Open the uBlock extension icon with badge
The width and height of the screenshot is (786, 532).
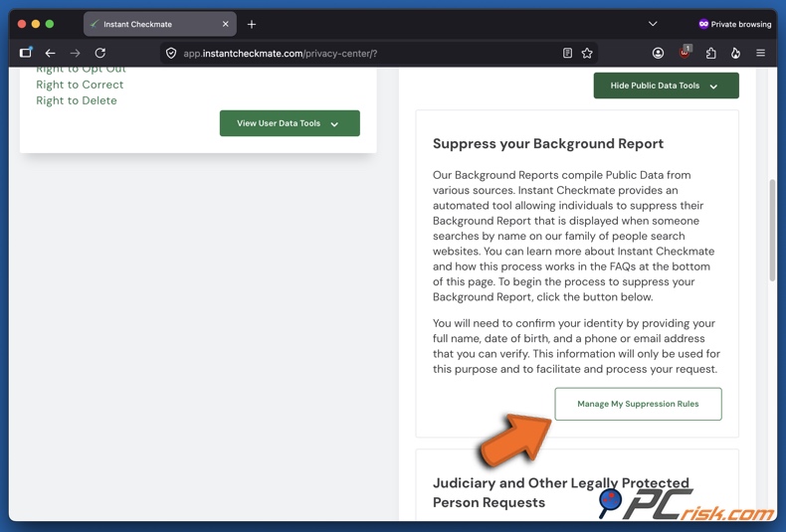point(685,52)
